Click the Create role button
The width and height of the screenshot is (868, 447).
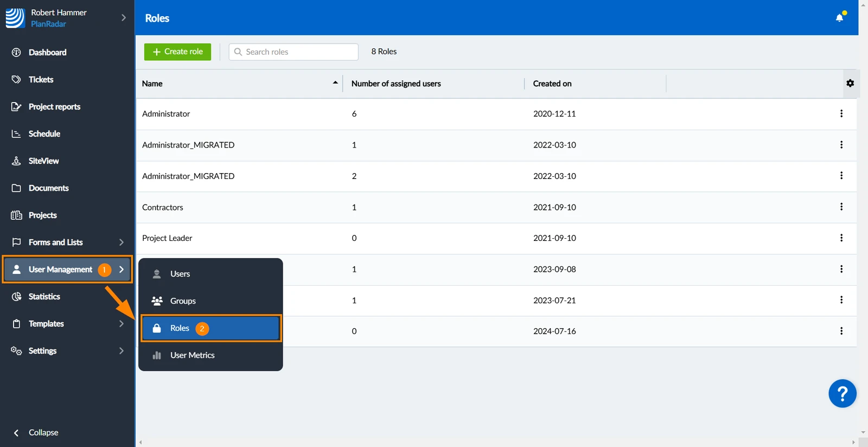pos(177,52)
